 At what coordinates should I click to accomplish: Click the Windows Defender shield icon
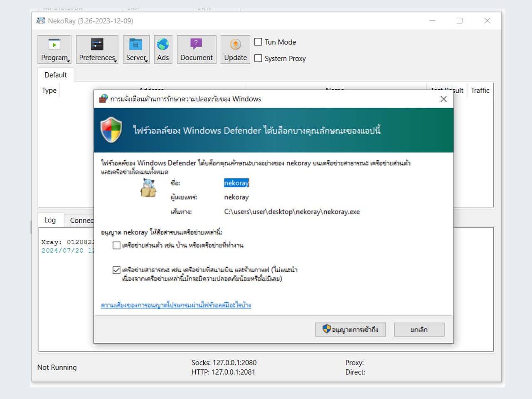click(x=111, y=130)
